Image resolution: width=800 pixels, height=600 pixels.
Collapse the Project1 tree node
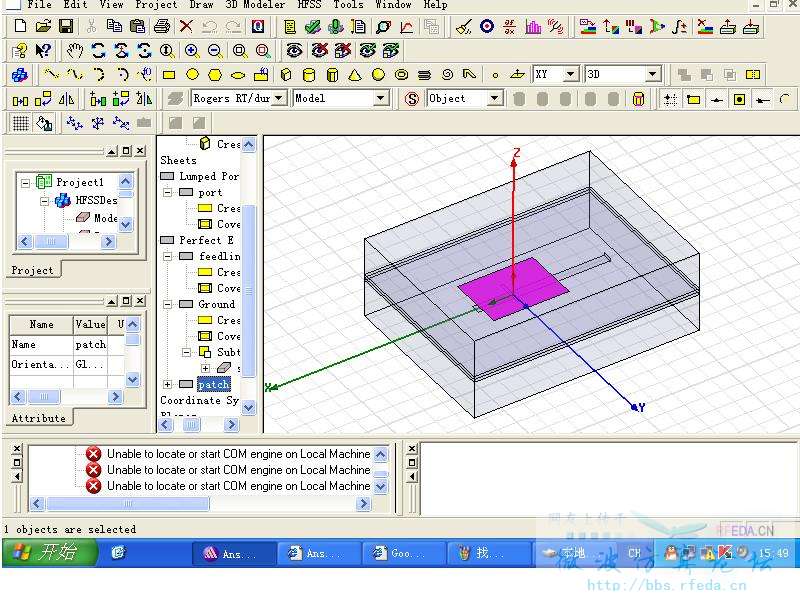(x=25, y=182)
